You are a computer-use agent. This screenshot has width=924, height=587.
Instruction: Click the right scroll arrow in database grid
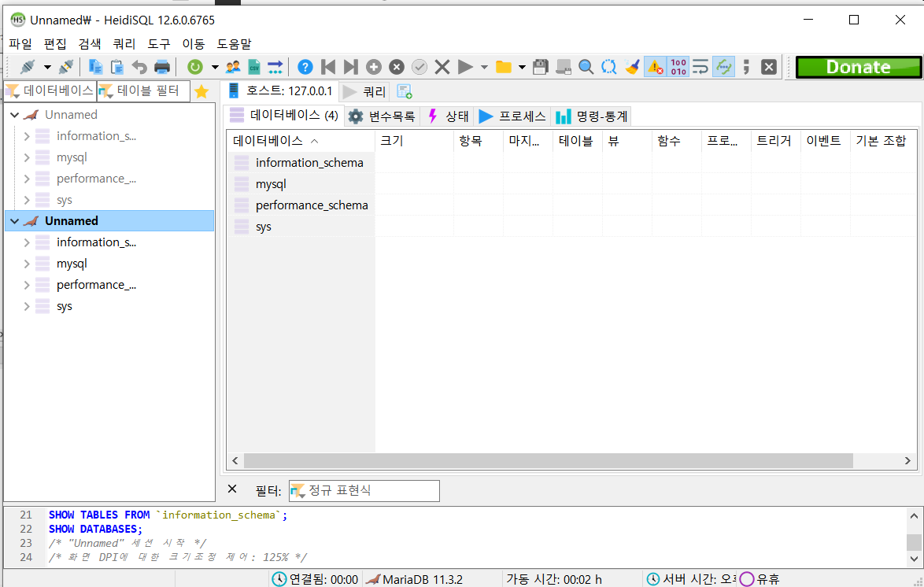[x=907, y=461]
